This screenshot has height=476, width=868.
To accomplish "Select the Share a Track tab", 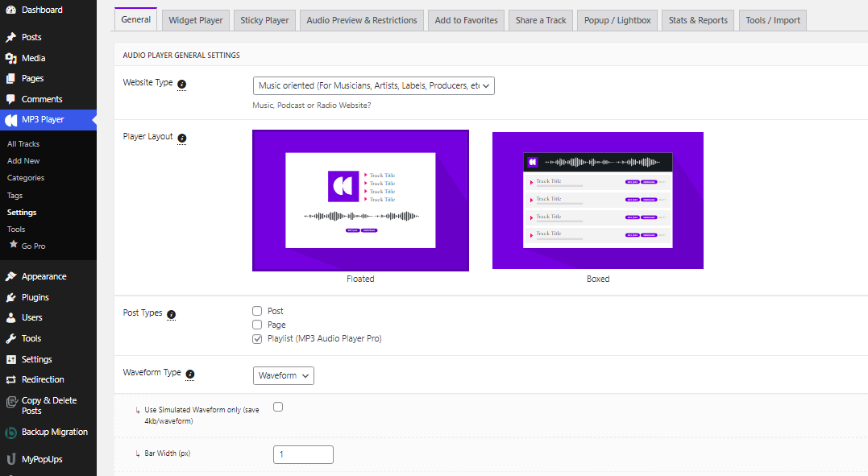I will click(x=541, y=20).
